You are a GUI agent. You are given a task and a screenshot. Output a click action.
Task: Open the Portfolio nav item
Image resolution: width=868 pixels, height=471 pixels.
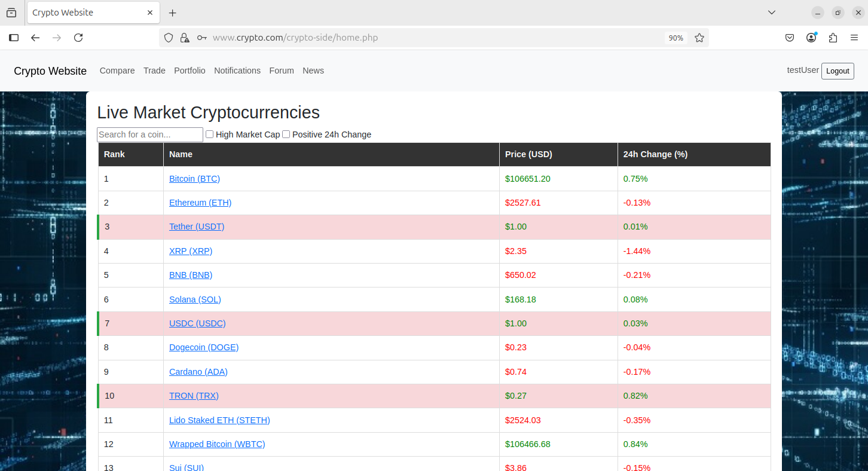click(x=190, y=71)
